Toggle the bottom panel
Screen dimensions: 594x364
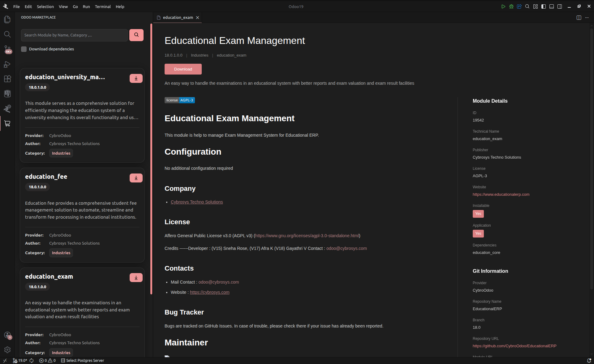[552, 6]
